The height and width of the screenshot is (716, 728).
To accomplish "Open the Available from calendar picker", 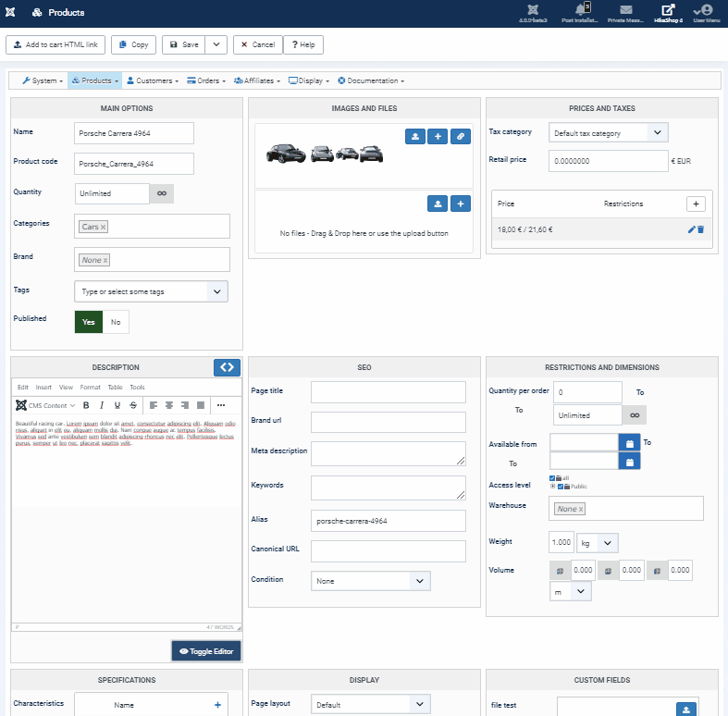I will point(630,444).
